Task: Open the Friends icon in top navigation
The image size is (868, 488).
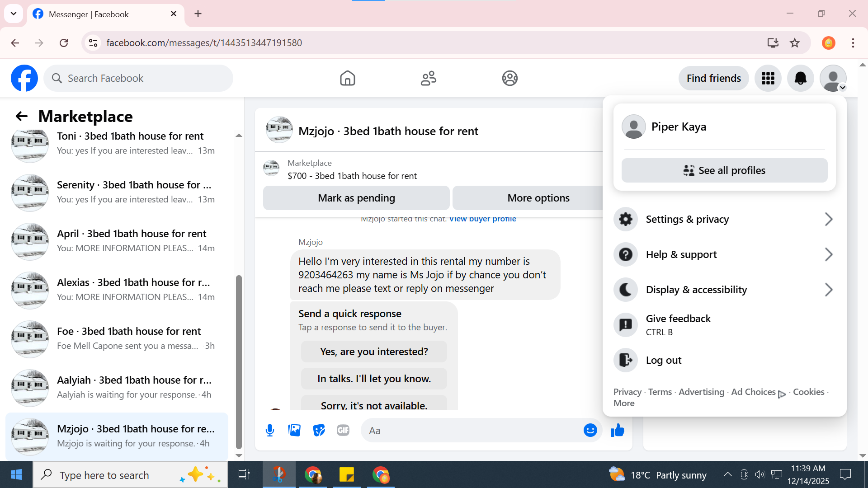Action: (x=428, y=78)
